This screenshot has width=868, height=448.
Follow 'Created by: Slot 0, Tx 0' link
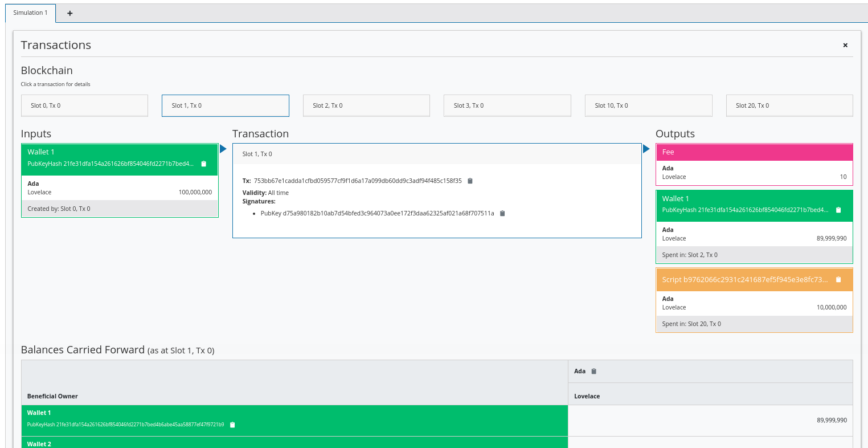point(59,209)
